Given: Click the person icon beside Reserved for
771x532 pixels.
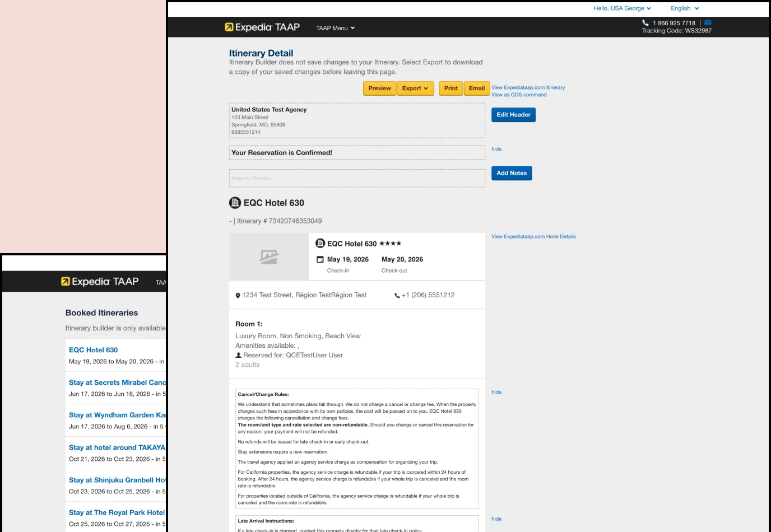Looking at the screenshot, I should coord(239,355).
